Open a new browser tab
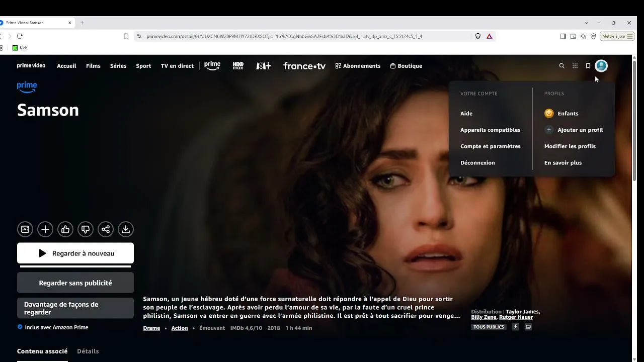The height and width of the screenshot is (362, 644). (x=82, y=23)
